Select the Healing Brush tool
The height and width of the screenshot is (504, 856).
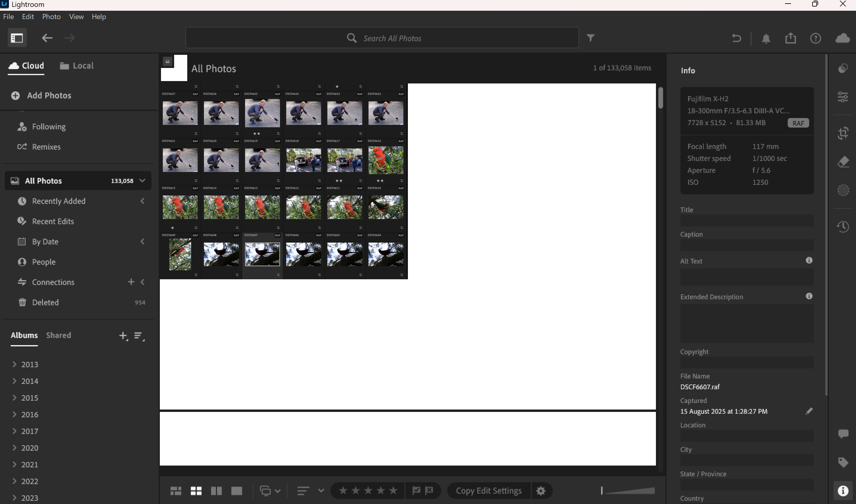coord(844,162)
